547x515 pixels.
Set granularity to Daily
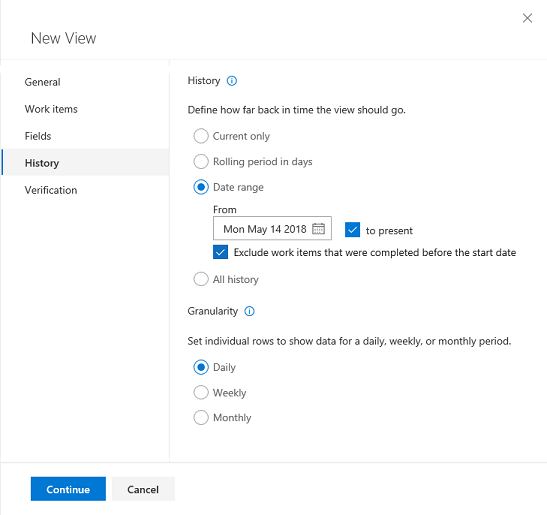pos(201,367)
